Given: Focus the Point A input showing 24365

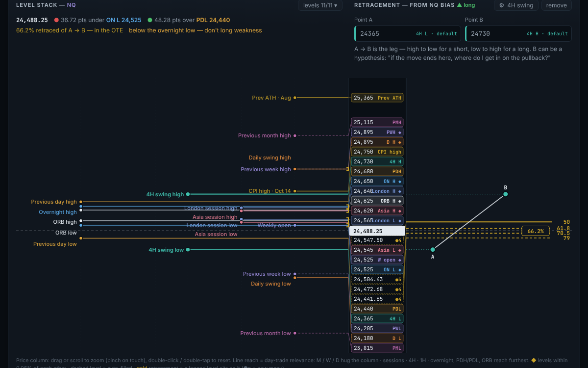Looking at the screenshot, I should [408, 33].
